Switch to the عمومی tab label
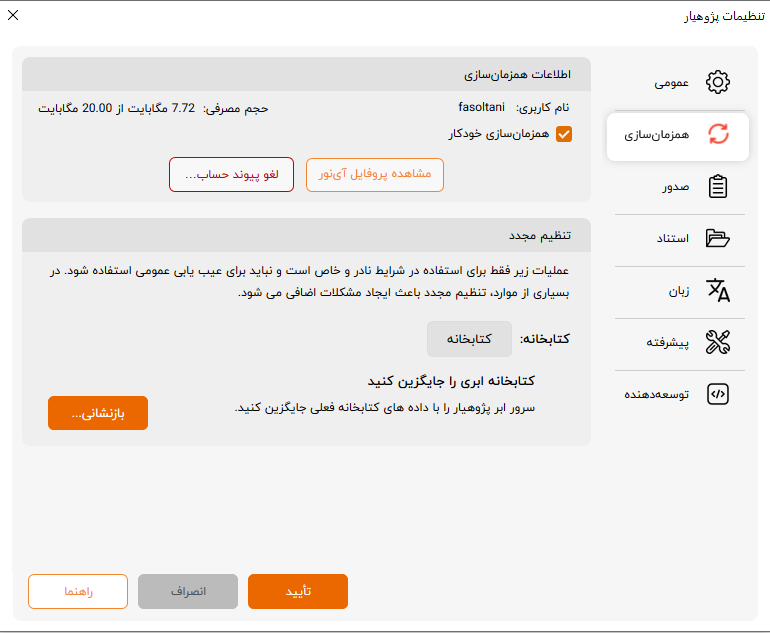 point(672,83)
